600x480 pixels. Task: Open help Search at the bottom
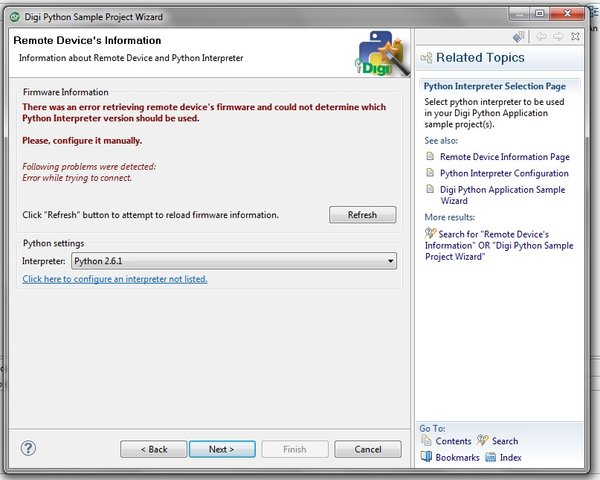pos(497,441)
